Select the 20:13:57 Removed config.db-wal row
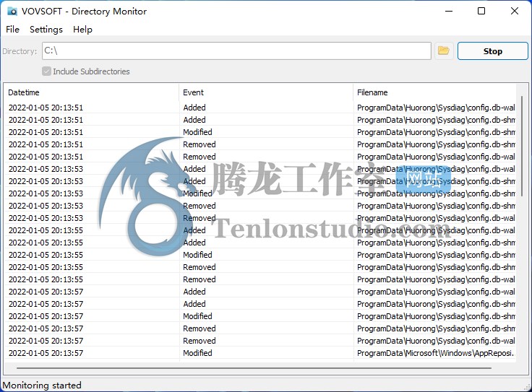Screen dimensions: 532x392 tap(260, 341)
